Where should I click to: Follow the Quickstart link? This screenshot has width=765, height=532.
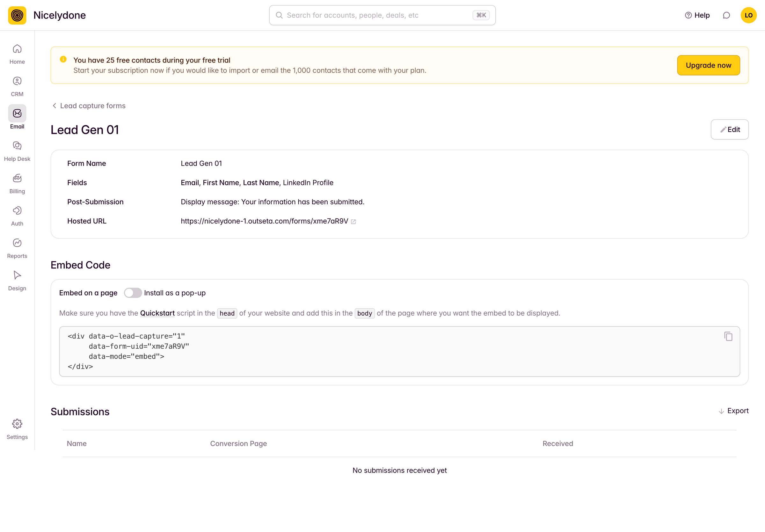[157, 313]
